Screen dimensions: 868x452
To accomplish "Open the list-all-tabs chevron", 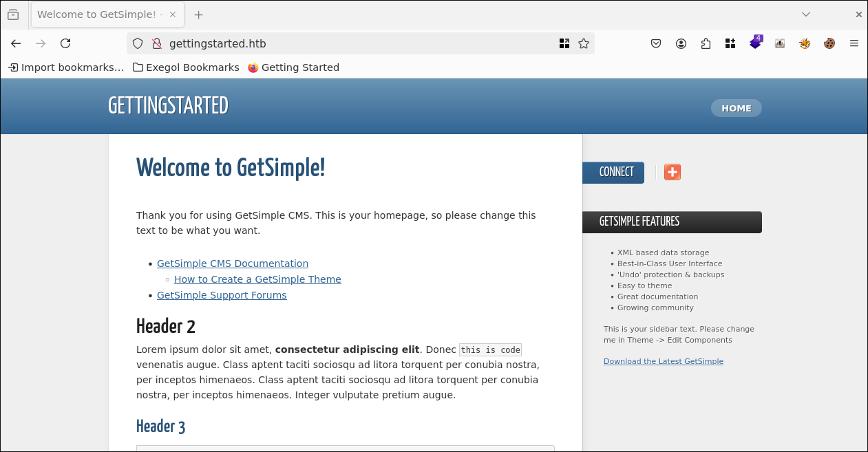I will pos(805,14).
